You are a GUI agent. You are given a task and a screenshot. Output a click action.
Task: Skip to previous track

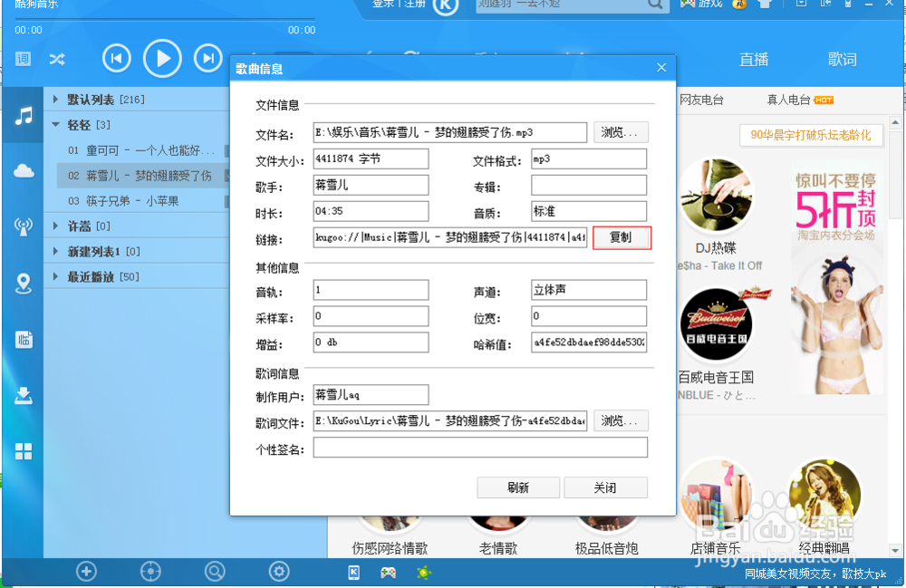116,58
